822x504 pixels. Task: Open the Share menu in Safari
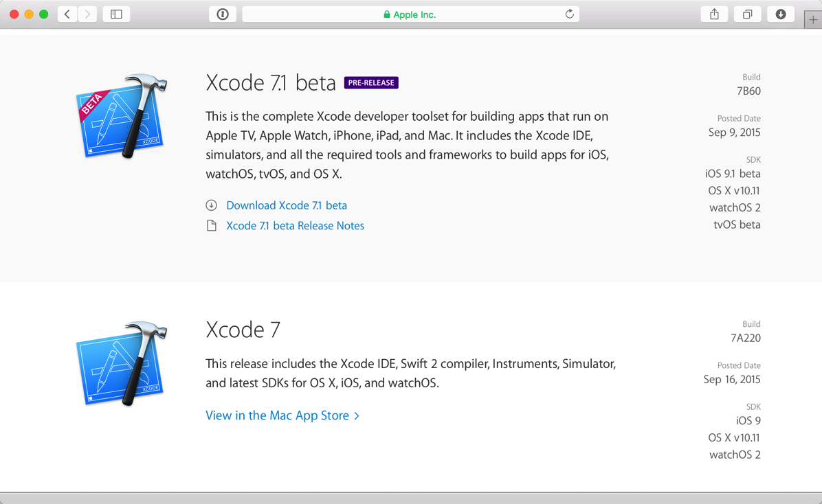pyautogui.click(x=714, y=14)
